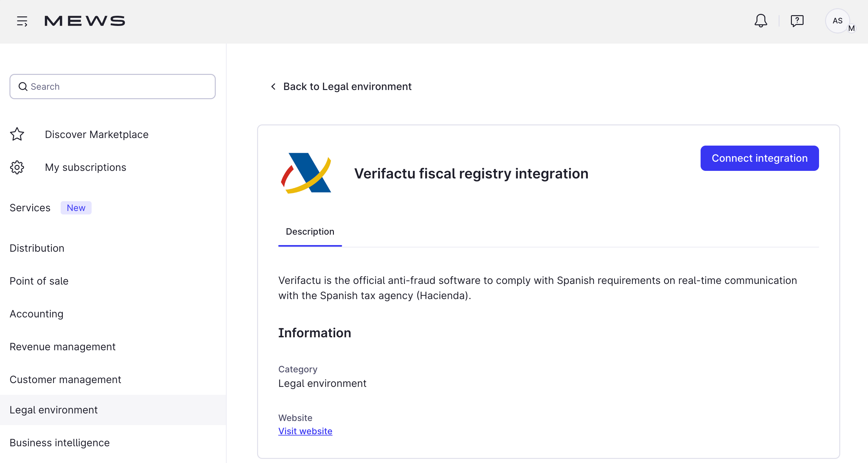The width and height of the screenshot is (868, 463).
Task: Open the notifications bell
Action: click(x=761, y=21)
